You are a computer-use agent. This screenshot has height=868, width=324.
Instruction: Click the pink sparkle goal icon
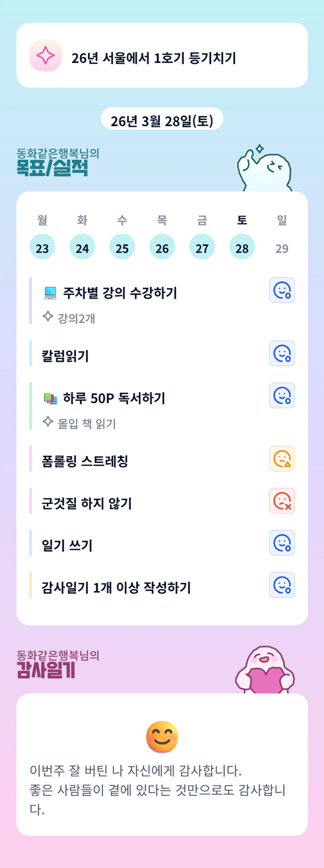coord(45,56)
